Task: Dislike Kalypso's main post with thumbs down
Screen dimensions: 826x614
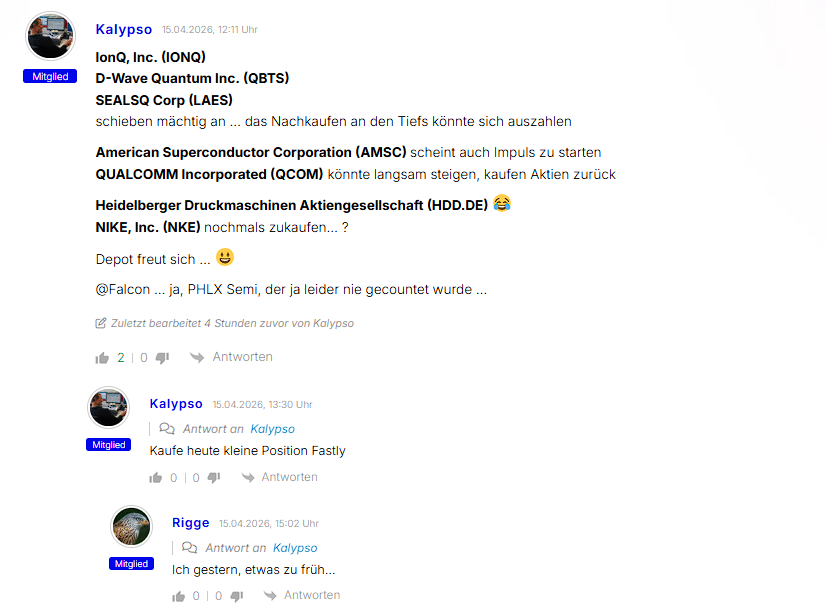Action: [x=162, y=358]
